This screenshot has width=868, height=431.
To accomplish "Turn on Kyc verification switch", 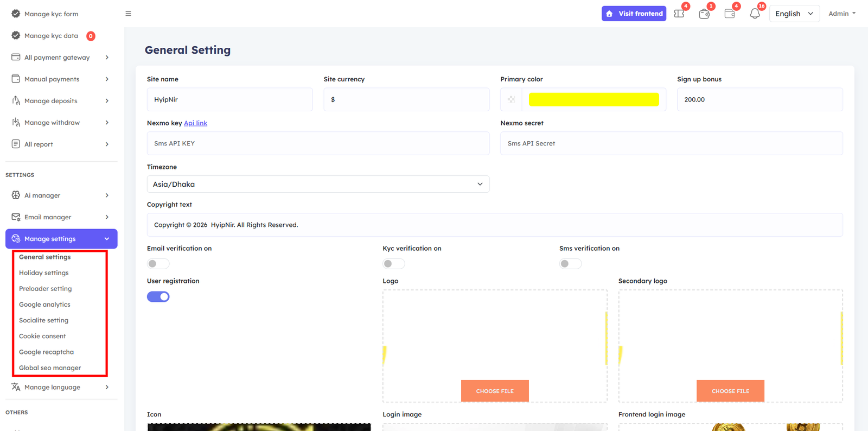I will point(394,264).
